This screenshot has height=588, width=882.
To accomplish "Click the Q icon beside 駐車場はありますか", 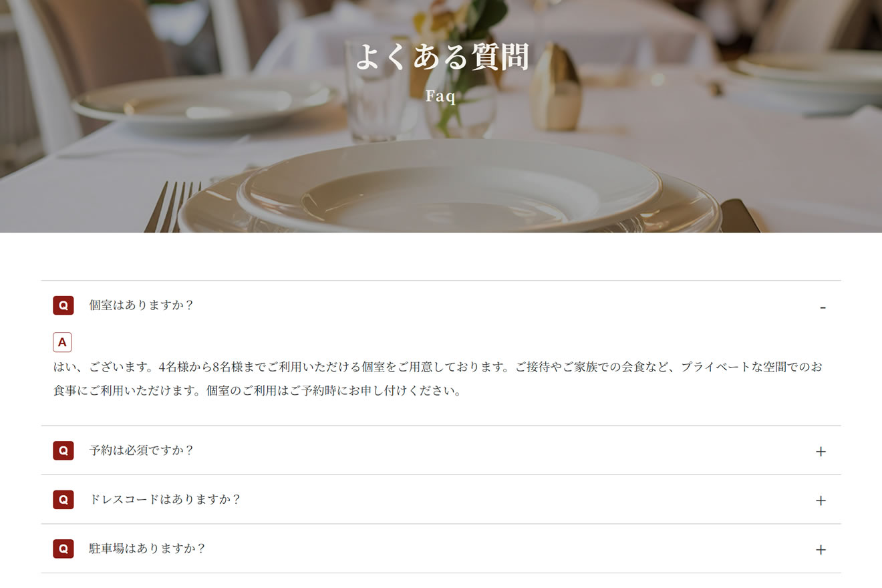I will [x=63, y=549].
